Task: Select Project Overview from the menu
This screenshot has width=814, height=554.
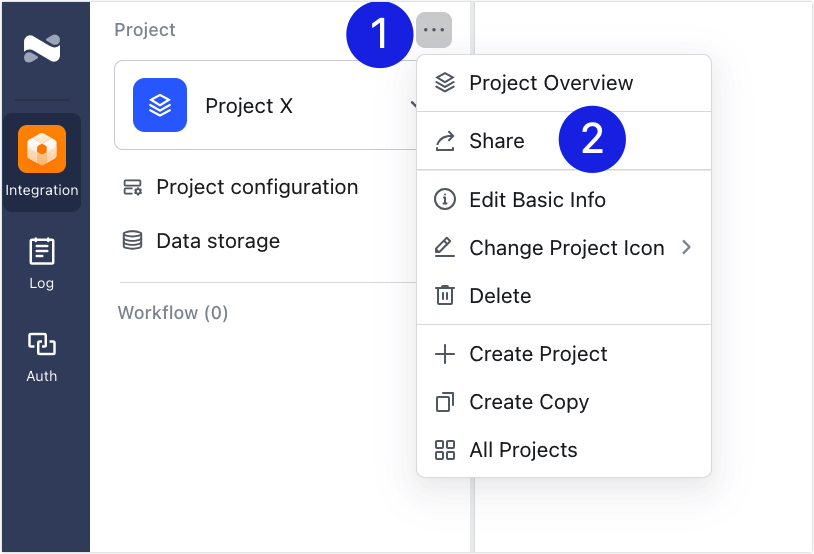Action: (x=551, y=83)
